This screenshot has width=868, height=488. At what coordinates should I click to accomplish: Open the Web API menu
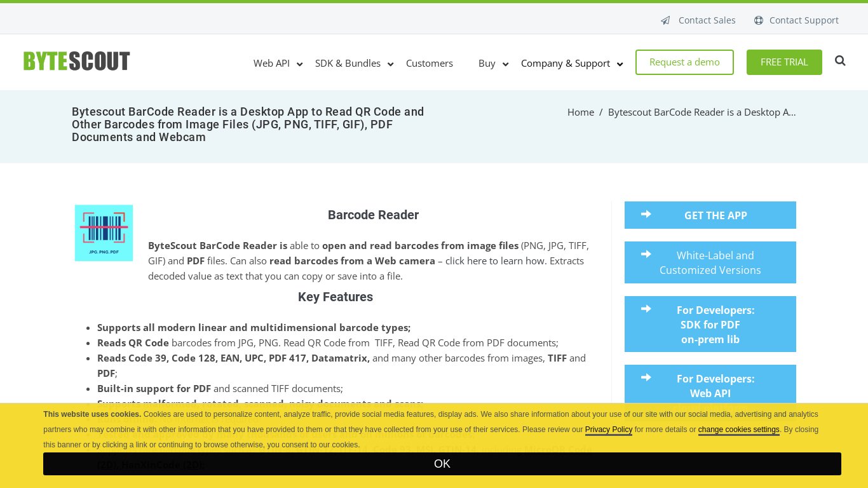(271, 64)
